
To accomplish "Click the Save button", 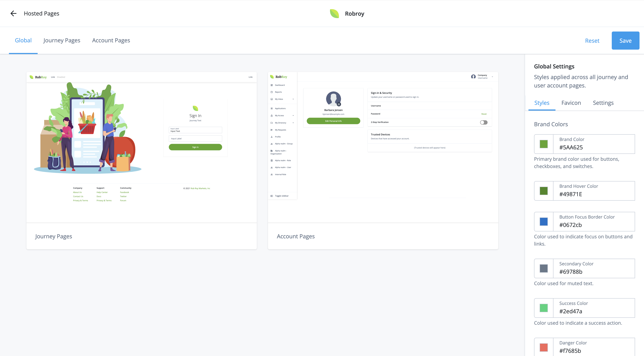I will (625, 40).
